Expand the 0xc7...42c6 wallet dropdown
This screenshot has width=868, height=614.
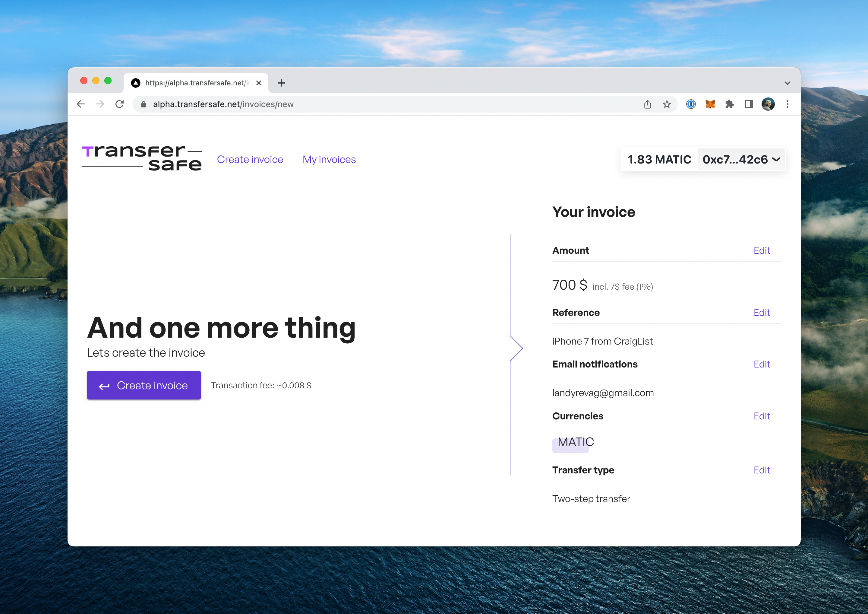coord(741,159)
